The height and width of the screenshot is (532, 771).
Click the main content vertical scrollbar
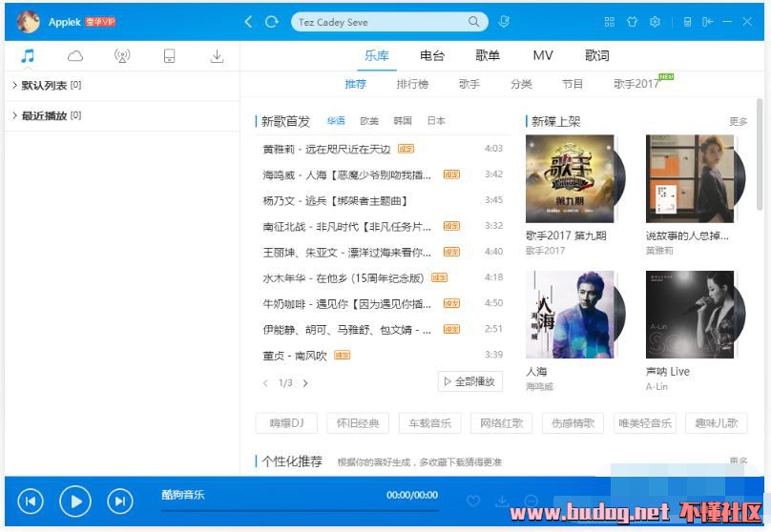point(760,154)
